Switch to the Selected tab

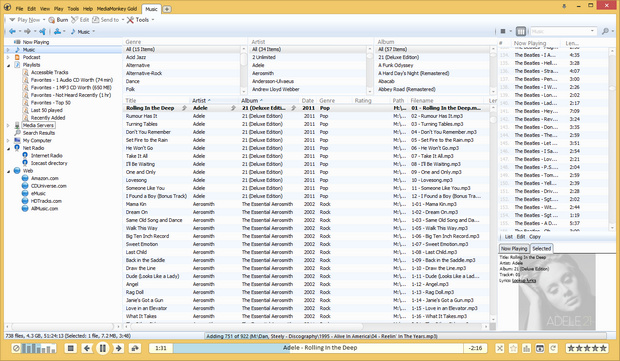pos(541,248)
